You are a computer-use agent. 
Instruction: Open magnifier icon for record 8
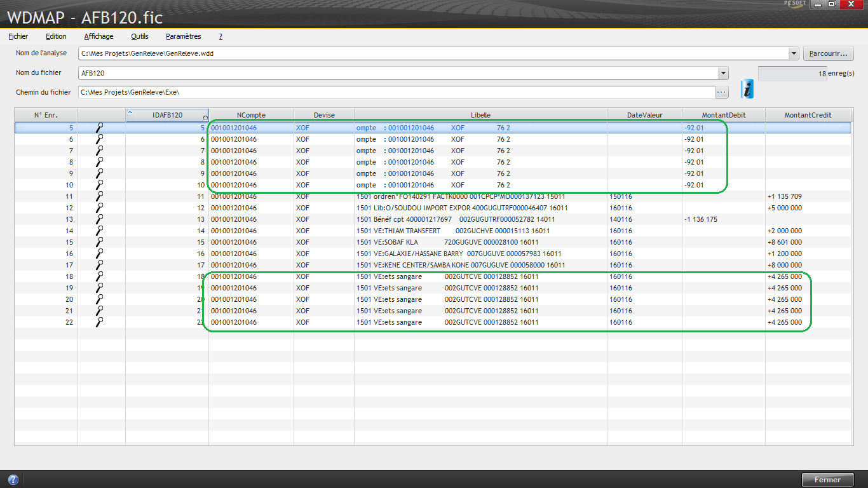point(100,162)
